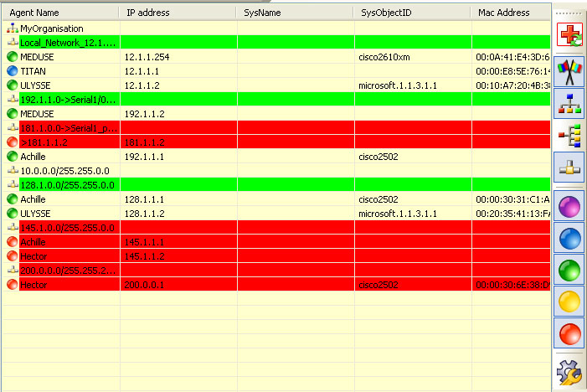Click the MyOrganisation organisation icon
The width and height of the screenshot is (587, 392).
[x=13, y=28]
